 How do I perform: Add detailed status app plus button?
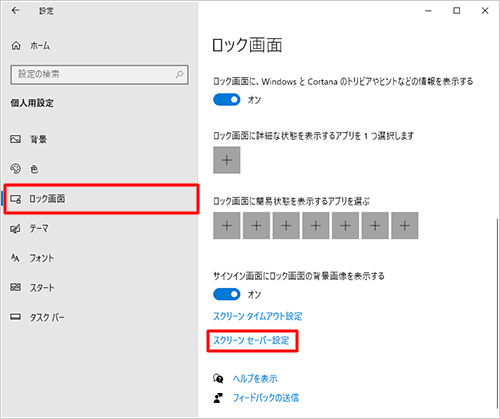coord(227,160)
